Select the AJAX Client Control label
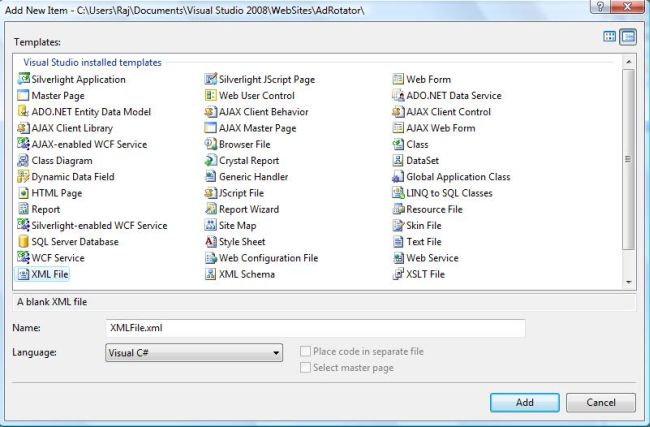650x427 pixels. (449, 112)
